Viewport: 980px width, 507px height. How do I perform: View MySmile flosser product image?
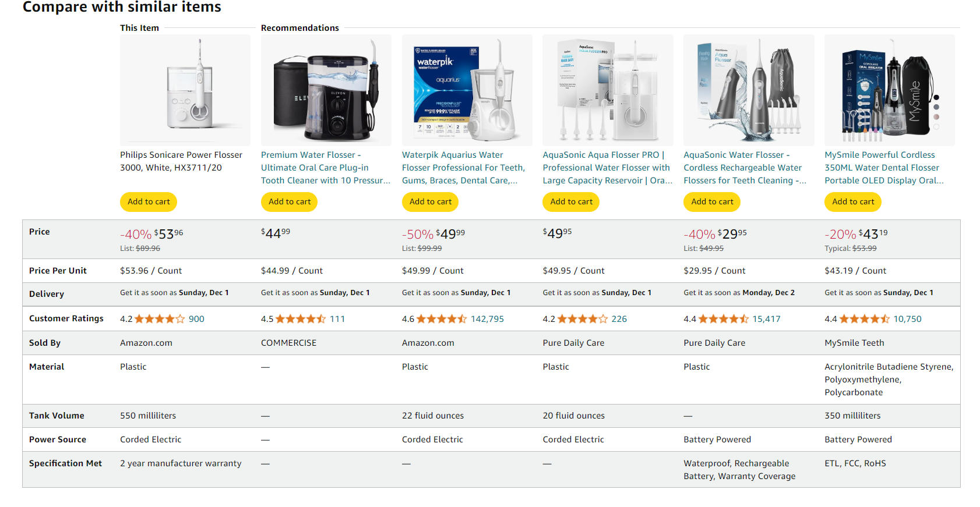(890, 90)
